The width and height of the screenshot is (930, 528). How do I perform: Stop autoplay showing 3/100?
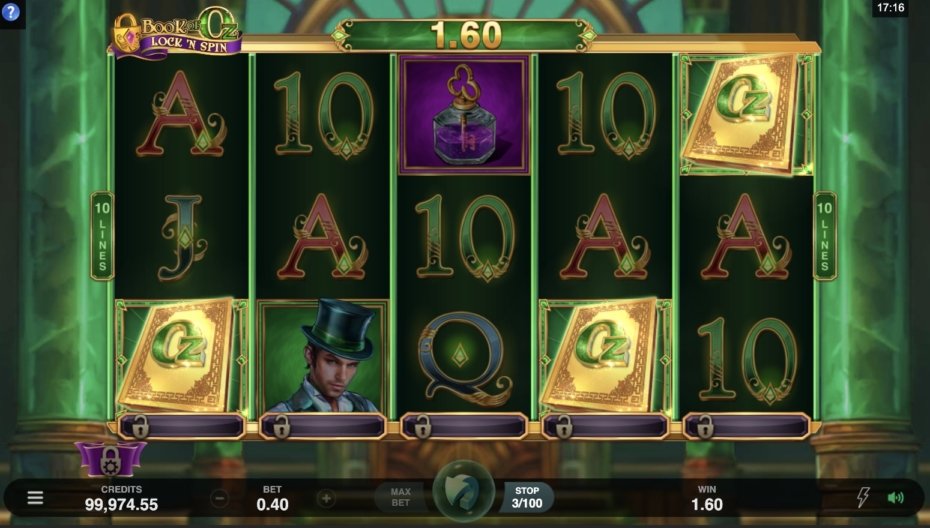coord(527,497)
